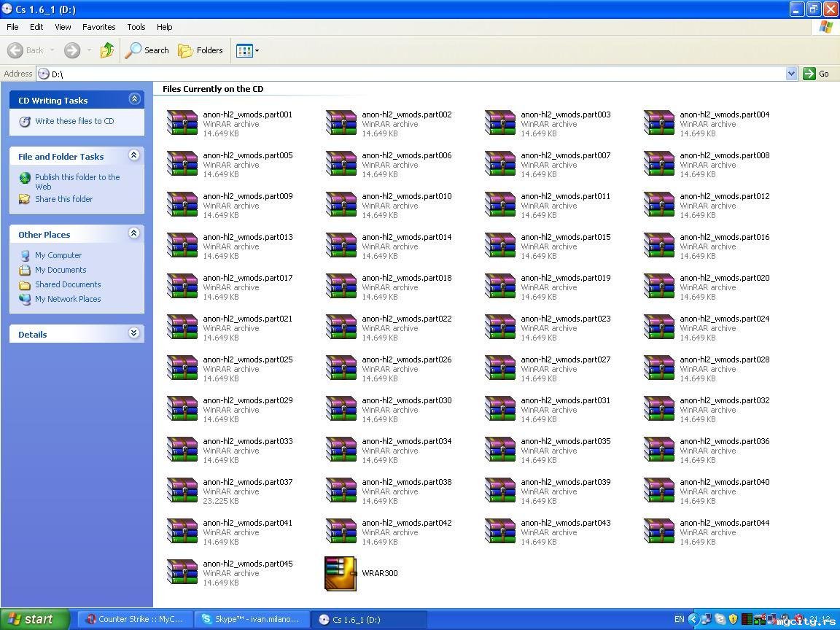This screenshot has height=630, width=840.
Task: Select the anon-hl2_wmods.part022 archive icon
Action: (341, 327)
